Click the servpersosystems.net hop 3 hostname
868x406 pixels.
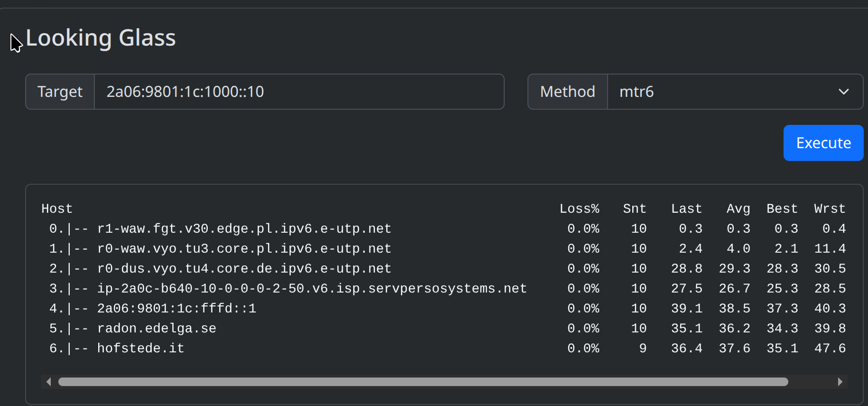click(x=312, y=289)
